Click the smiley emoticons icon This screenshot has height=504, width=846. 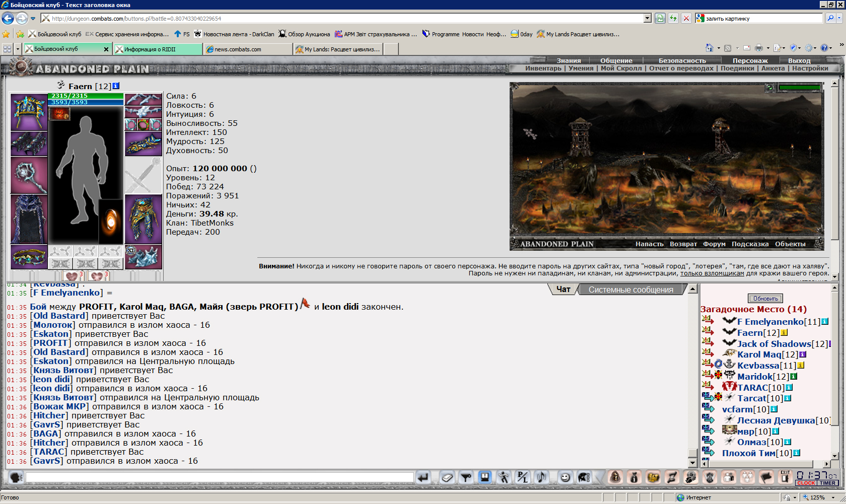pyautogui.click(x=565, y=477)
